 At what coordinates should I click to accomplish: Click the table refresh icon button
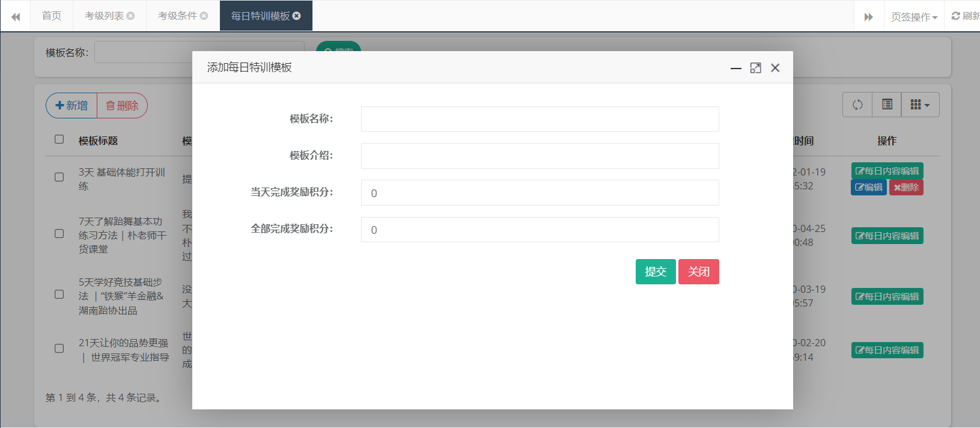pyautogui.click(x=857, y=105)
